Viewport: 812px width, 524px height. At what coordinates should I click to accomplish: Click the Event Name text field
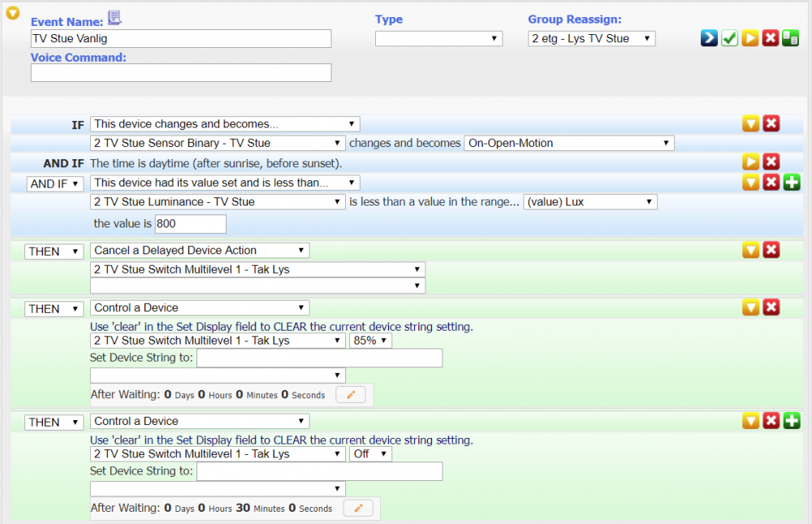[181, 38]
